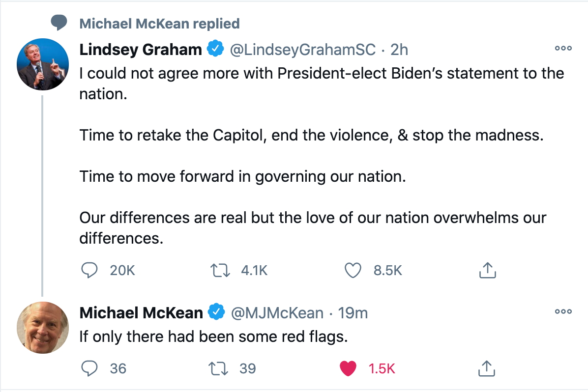Visit the @MJMcKean handle

pos(277,313)
